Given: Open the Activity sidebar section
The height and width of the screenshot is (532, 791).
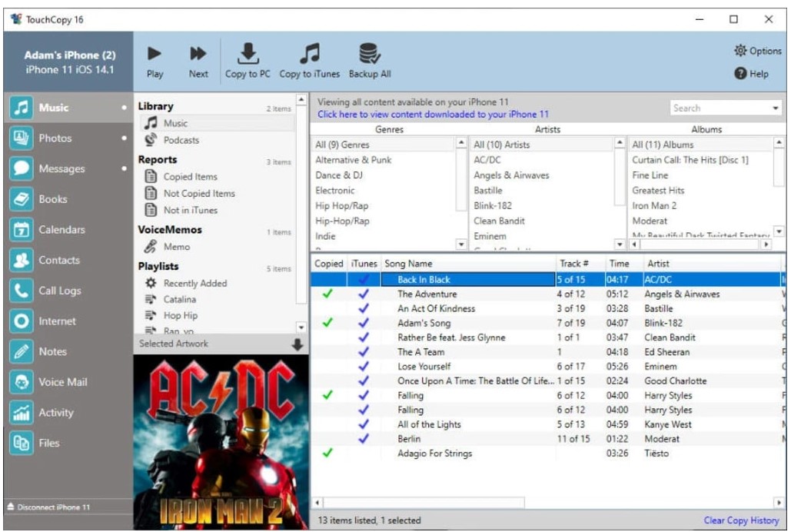Looking at the screenshot, I should coord(68,413).
